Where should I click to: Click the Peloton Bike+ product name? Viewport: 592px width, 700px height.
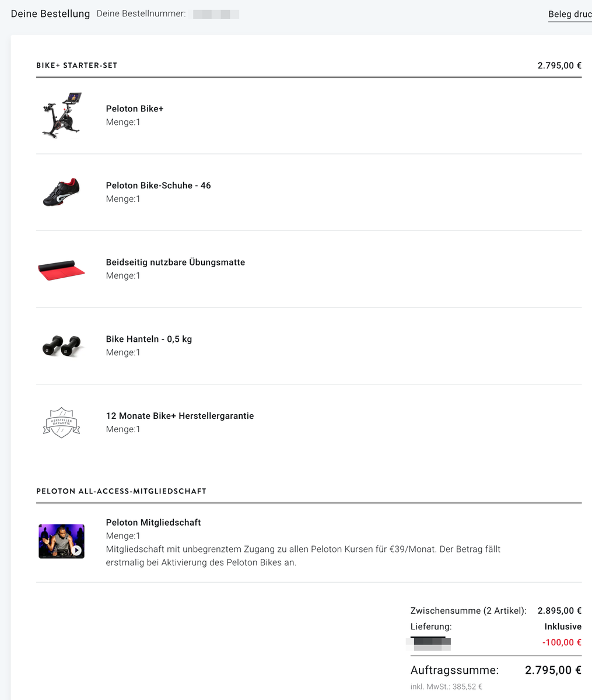135,108
